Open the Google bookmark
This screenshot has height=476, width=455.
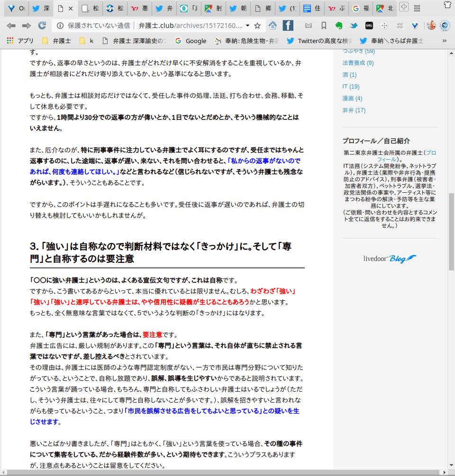[x=191, y=41]
